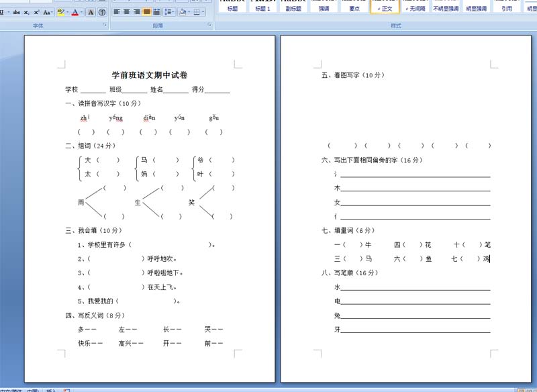Viewport: 537px width, 392px height.
Task: Apply the 标题 1 style
Action: click(262, 7)
